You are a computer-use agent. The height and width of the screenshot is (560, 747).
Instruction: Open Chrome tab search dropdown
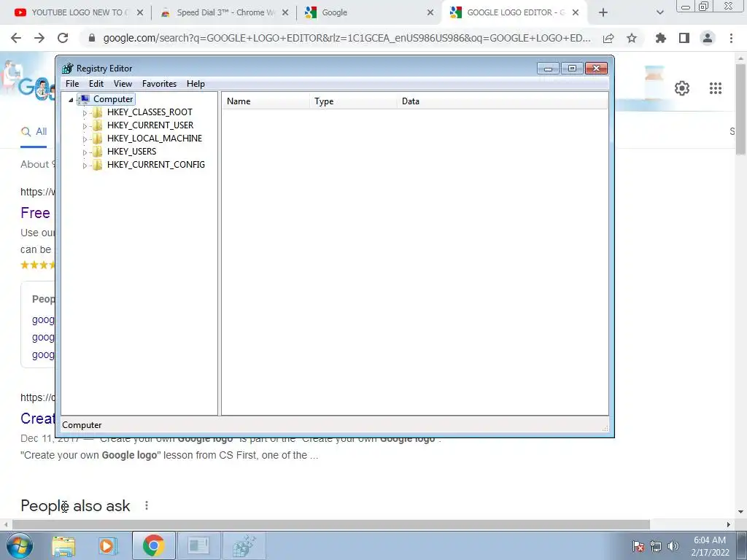tap(659, 12)
